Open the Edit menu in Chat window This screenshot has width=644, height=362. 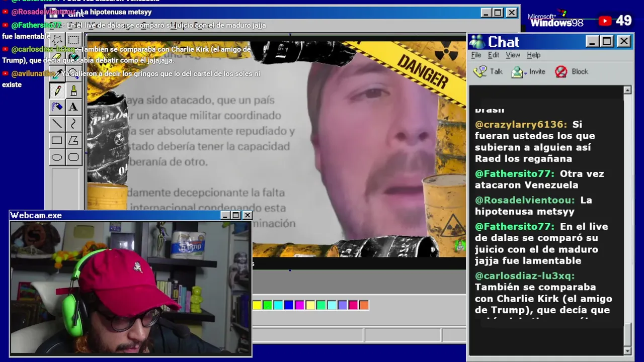point(494,55)
